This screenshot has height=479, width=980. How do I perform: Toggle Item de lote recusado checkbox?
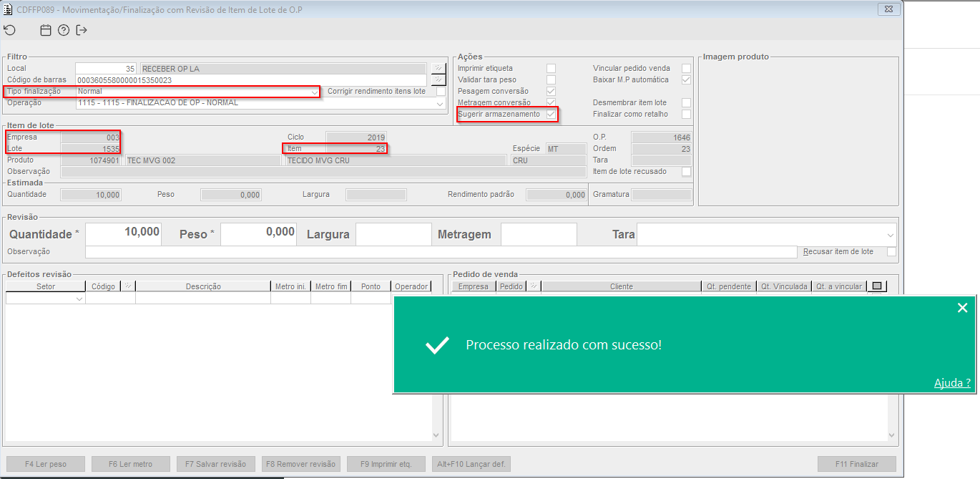pyautogui.click(x=686, y=172)
